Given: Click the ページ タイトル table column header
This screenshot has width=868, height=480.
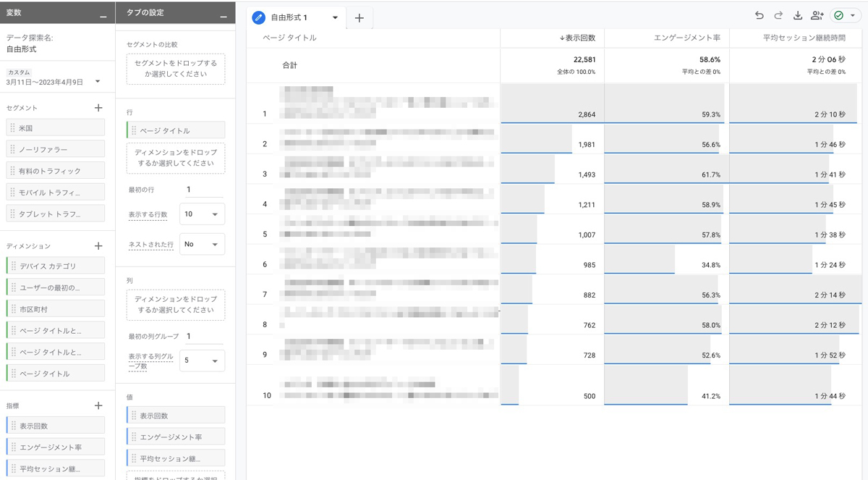Looking at the screenshot, I should tap(289, 38).
